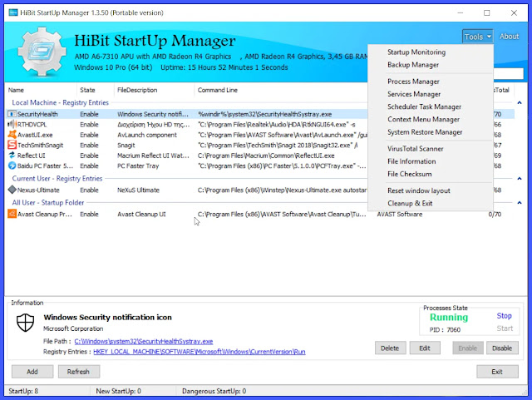Collapse Current User Registry Entries group
The width and height of the screenshot is (532, 400).
519,178
